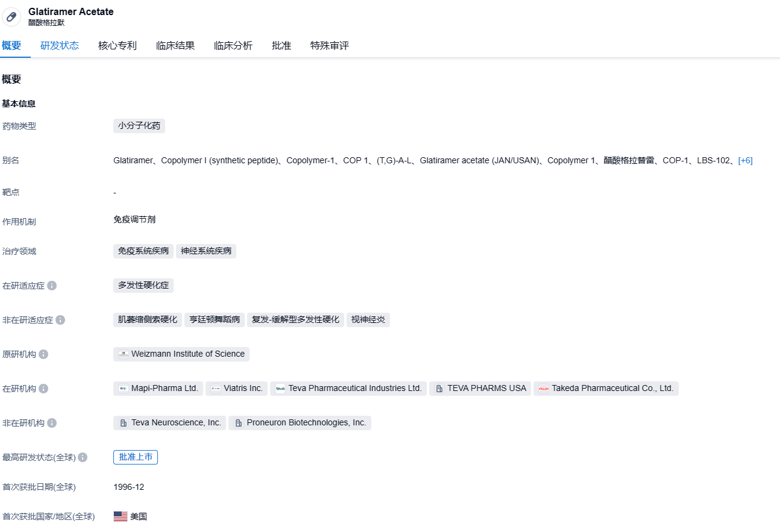This screenshot has width=780, height=532.
Task: Go to the 临床结果 tab
Action: click(x=175, y=46)
